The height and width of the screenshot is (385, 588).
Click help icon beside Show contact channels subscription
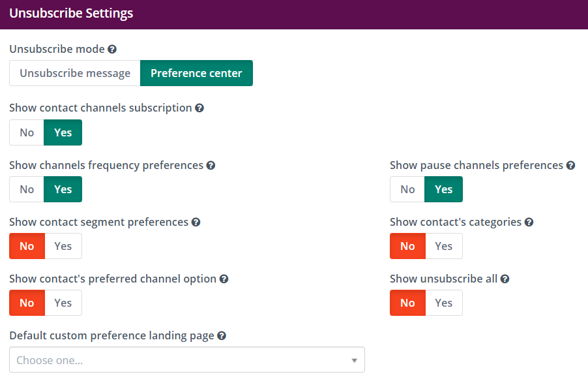click(199, 108)
